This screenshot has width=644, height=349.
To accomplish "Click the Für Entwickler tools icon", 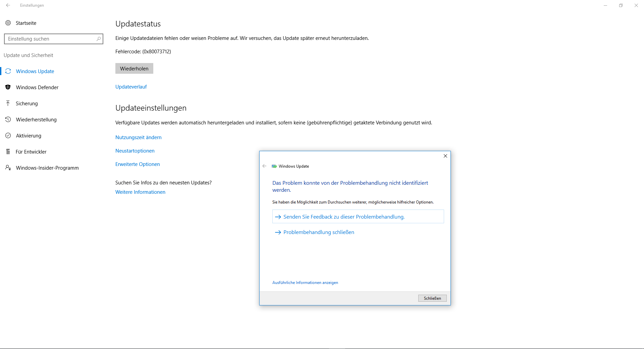I will pos(8,152).
